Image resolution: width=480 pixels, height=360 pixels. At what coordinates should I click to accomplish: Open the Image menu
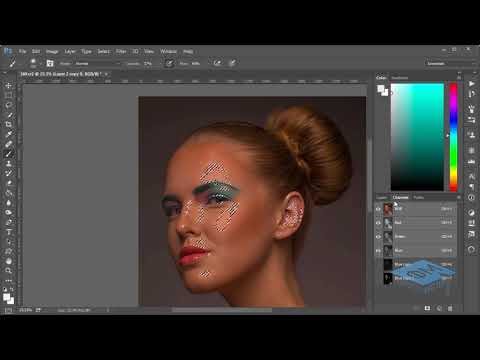(x=52, y=51)
